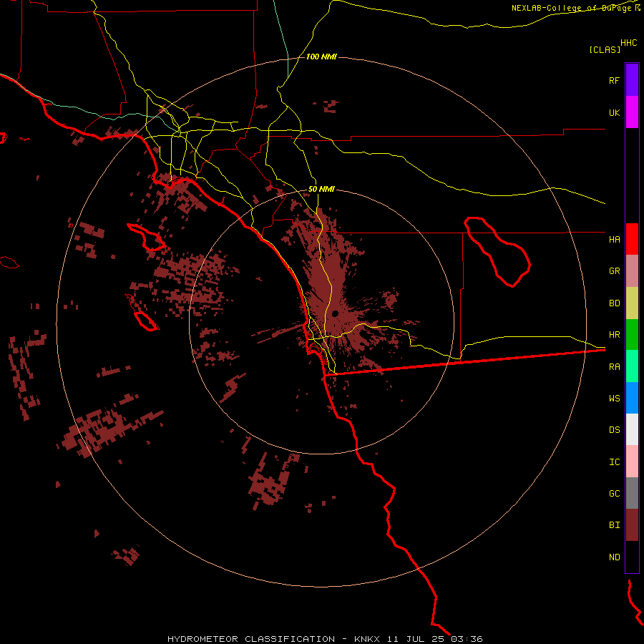Viewport: 644px width, 644px height.
Task: Click the DS legend label
Action: (614, 430)
